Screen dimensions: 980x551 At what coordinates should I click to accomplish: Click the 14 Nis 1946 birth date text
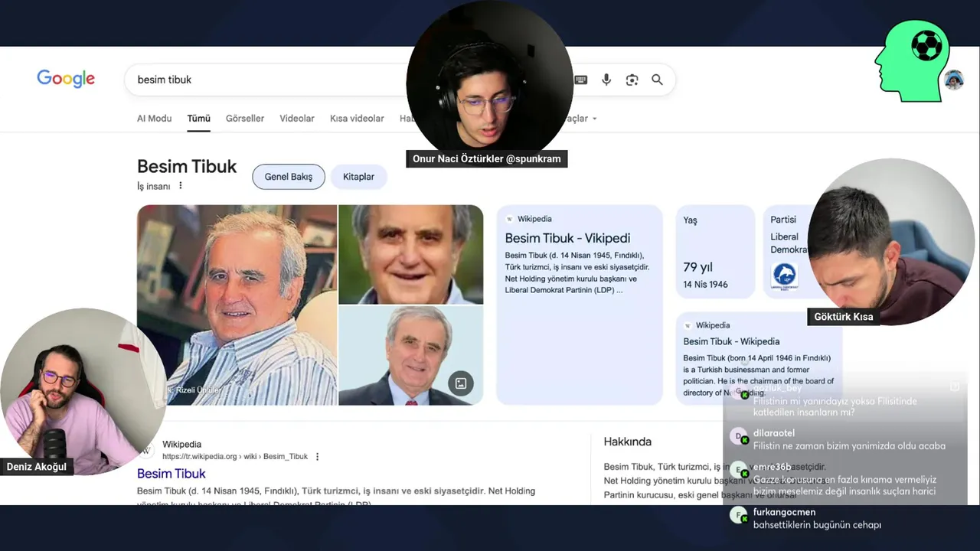click(x=706, y=285)
